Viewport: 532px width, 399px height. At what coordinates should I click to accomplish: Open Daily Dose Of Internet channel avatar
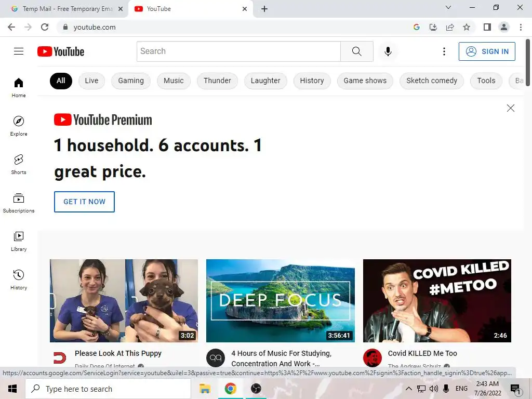(x=60, y=357)
